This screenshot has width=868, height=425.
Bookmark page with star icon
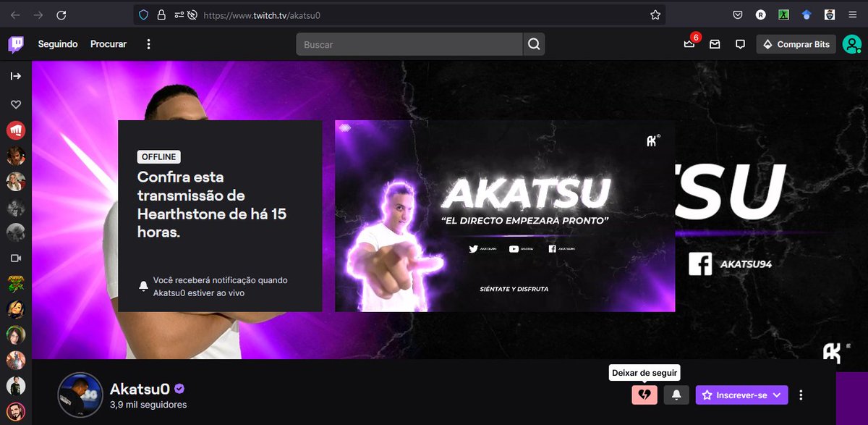pyautogui.click(x=655, y=14)
